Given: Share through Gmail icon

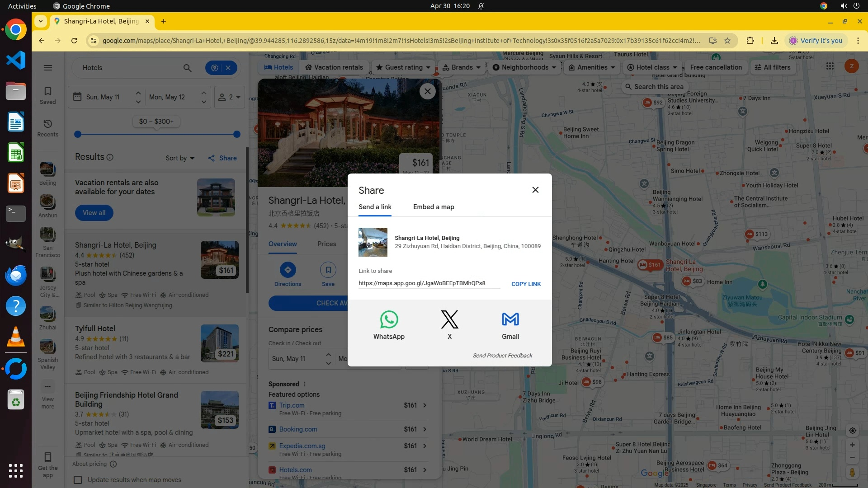Looking at the screenshot, I should (510, 320).
